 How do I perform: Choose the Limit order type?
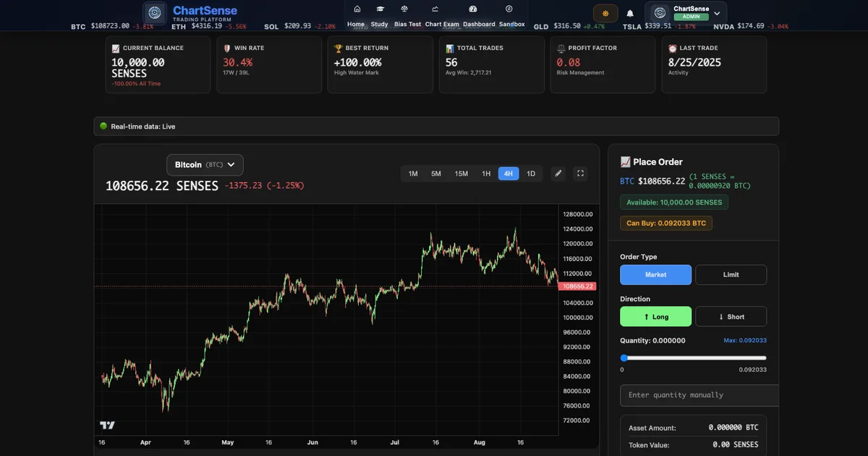731,275
